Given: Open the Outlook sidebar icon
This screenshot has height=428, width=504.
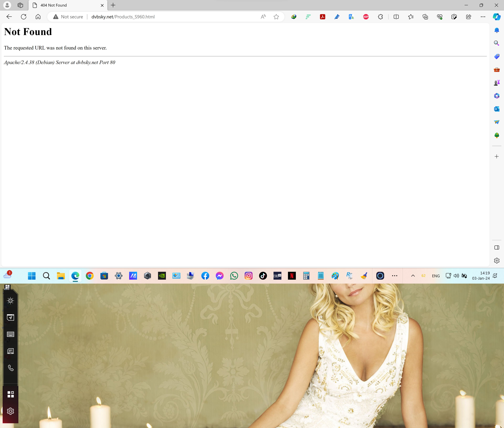Looking at the screenshot, I should pos(497,109).
